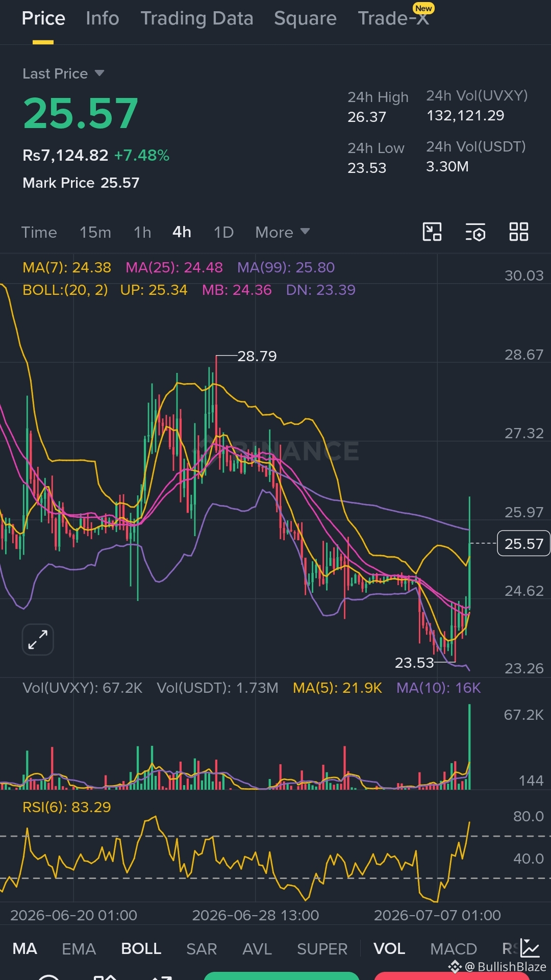Open the Trading Data tab
Screen dimensions: 551x980
(x=197, y=18)
